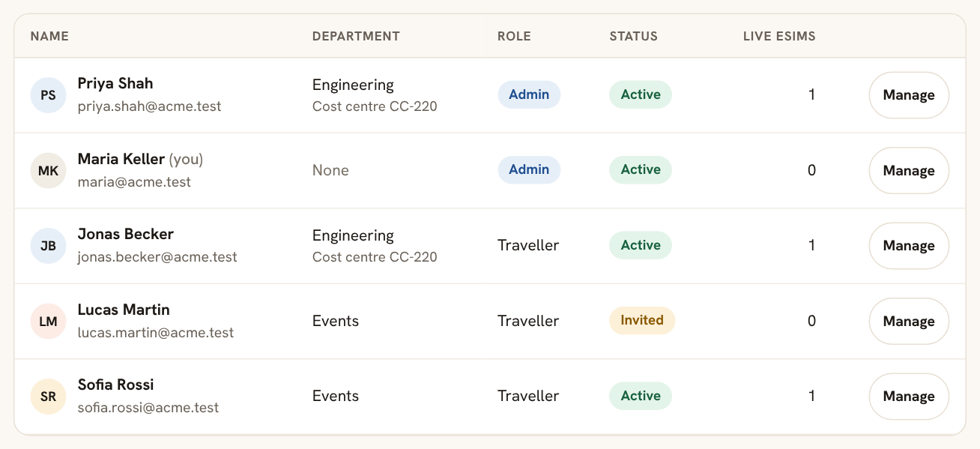
Task: Click the PS avatar icon
Action: point(48,95)
